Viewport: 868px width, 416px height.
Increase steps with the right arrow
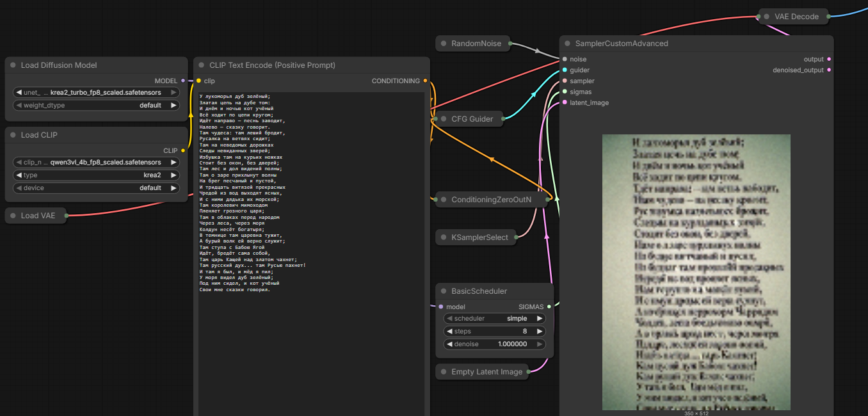click(x=540, y=331)
